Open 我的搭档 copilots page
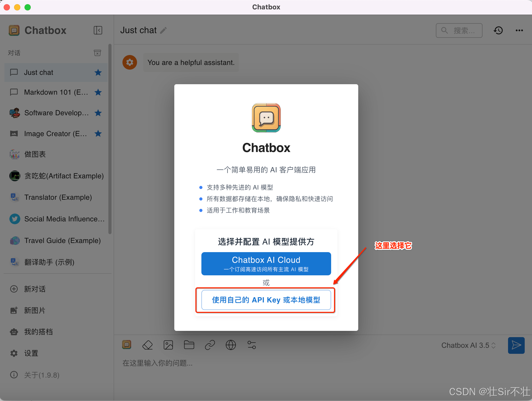 pyautogui.click(x=56, y=332)
